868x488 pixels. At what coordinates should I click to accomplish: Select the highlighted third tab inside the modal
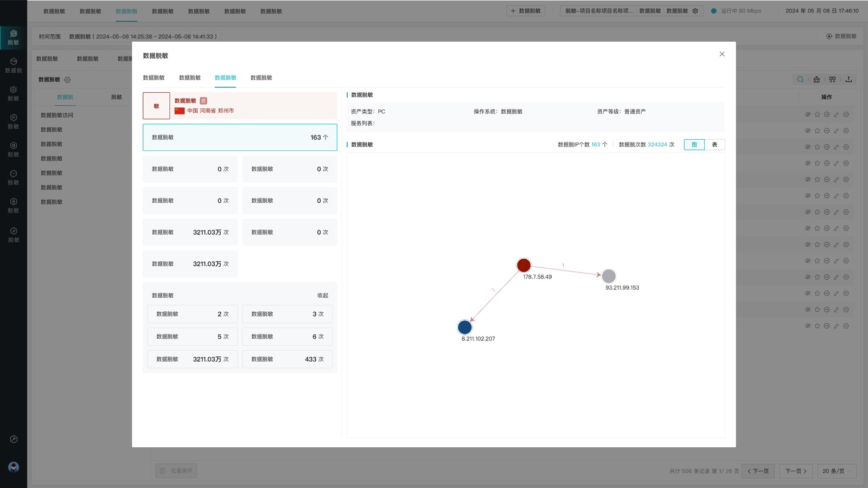coord(225,78)
